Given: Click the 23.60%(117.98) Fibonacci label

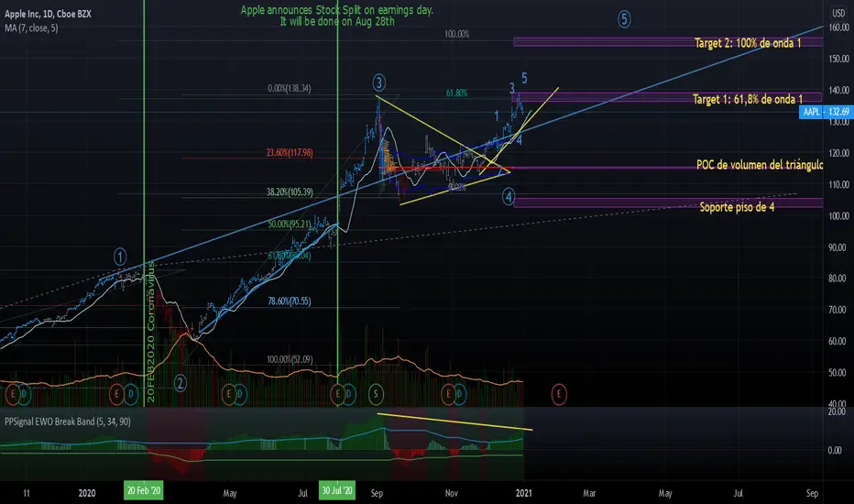Looking at the screenshot, I should click(x=290, y=152).
